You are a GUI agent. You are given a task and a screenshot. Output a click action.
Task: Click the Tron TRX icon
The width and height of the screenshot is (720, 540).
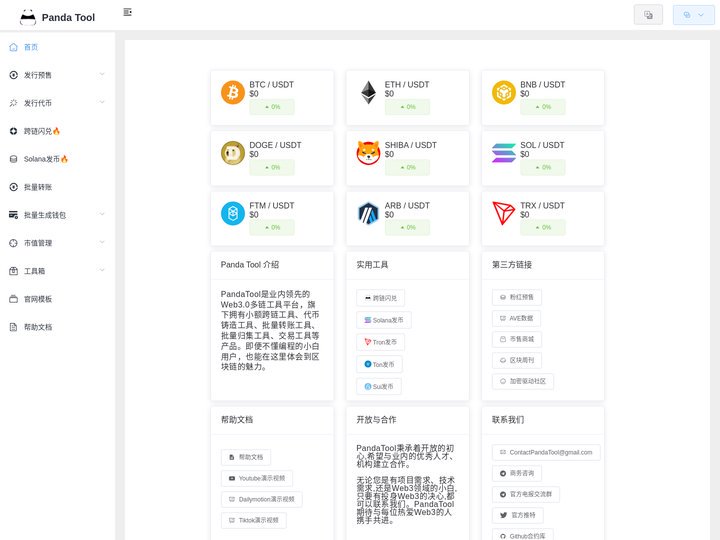point(504,214)
